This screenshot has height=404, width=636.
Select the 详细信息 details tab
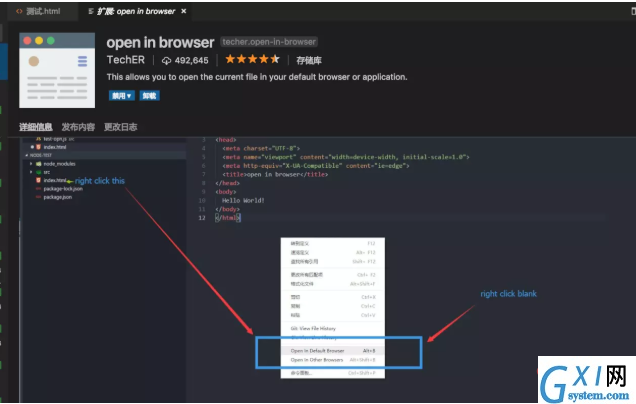pyautogui.click(x=36, y=127)
